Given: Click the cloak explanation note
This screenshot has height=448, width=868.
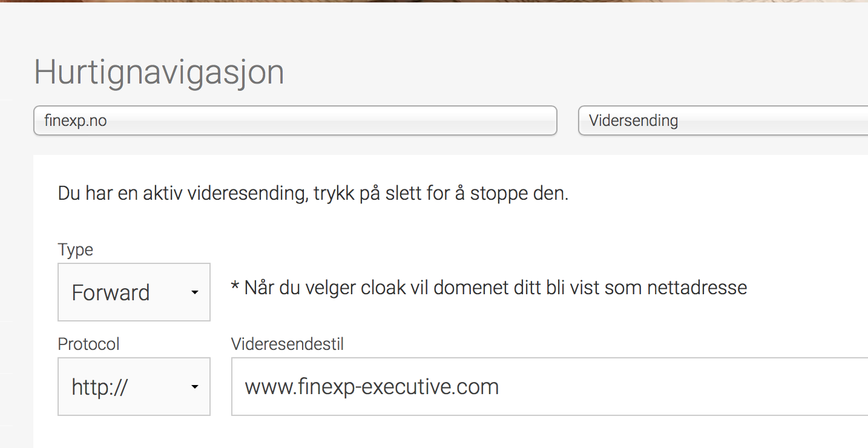Looking at the screenshot, I should pos(489,287).
